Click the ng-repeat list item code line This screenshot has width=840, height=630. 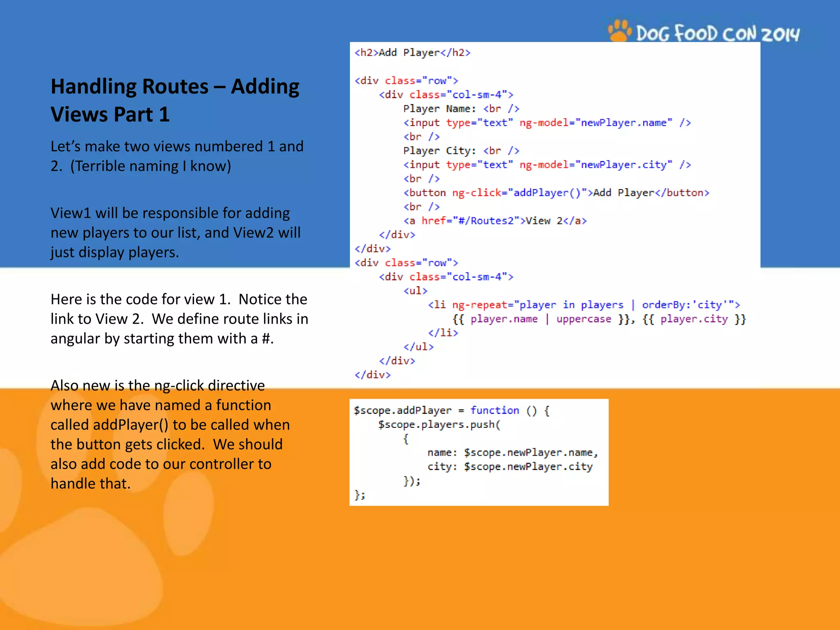pos(584,305)
